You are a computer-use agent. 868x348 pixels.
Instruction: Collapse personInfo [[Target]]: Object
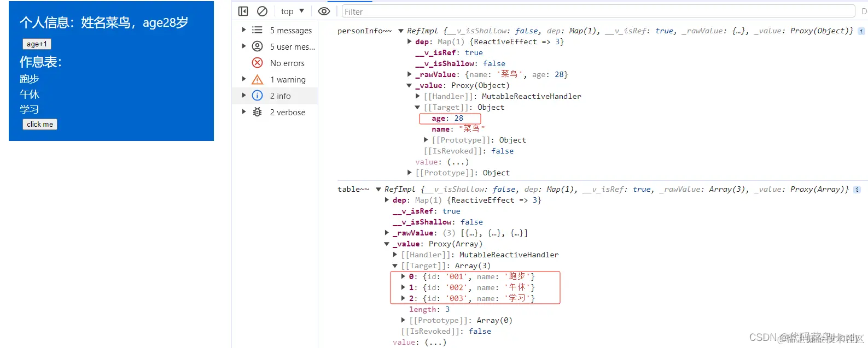pos(417,107)
